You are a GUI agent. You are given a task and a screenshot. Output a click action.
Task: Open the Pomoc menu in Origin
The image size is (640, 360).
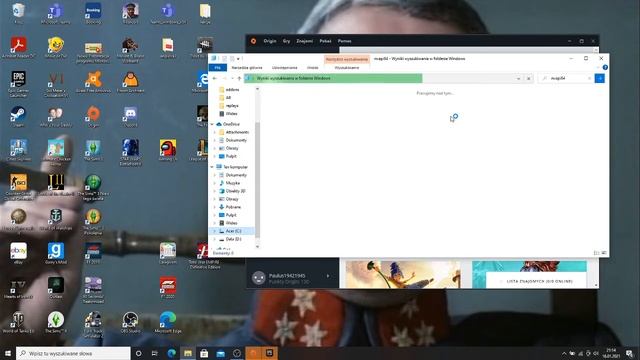click(x=344, y=41)
